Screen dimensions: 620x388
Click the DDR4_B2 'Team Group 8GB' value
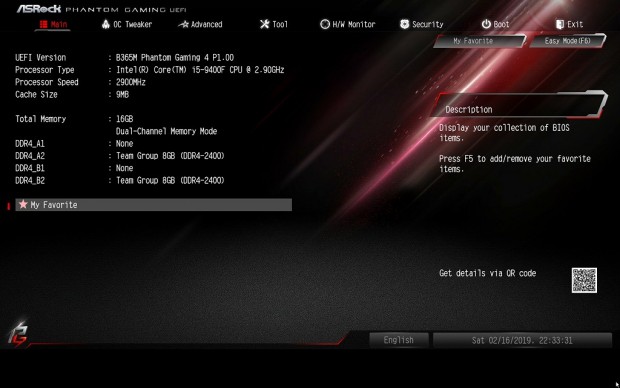170,180
